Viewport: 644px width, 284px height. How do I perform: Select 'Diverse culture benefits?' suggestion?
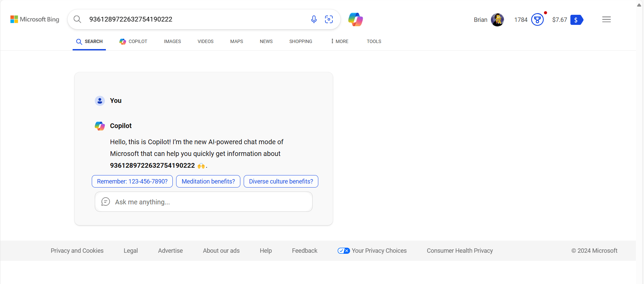281,181
